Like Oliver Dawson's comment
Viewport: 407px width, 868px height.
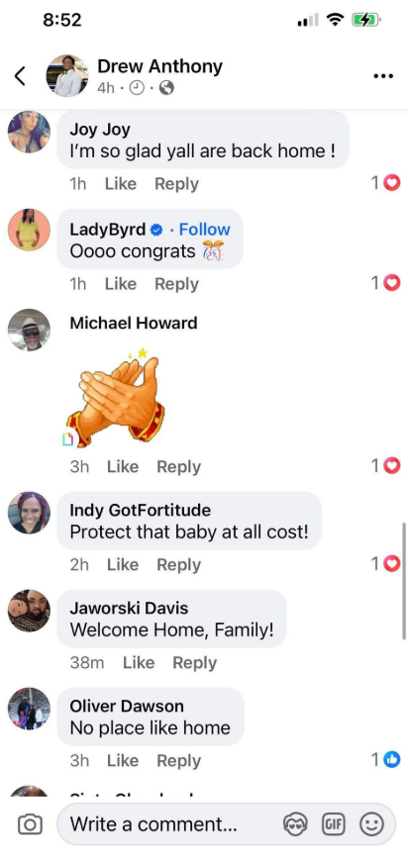tap(123, 760)
